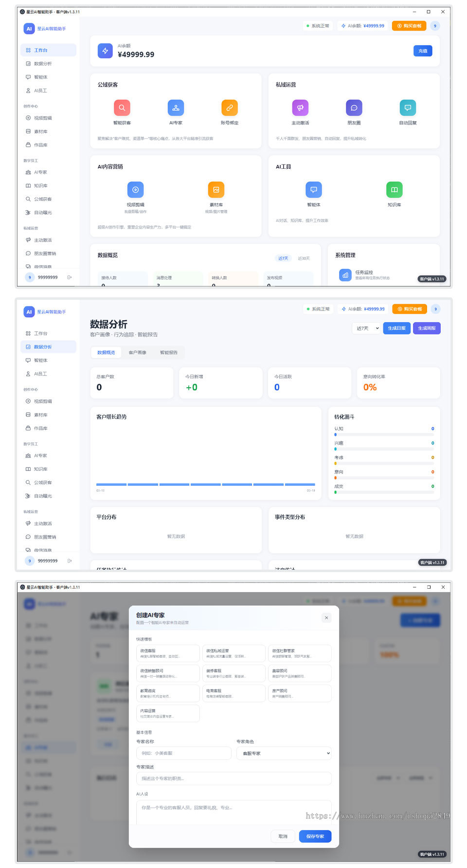Open green 知识库 book icon in AI工具 card
The height and width of the screenshot is (868, 467).
point(395,189)
